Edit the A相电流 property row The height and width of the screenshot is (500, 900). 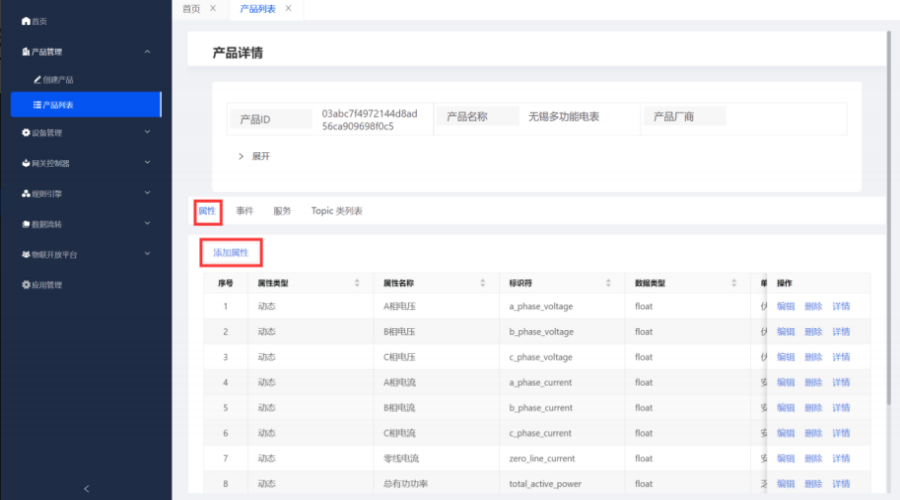pos(786,382)
